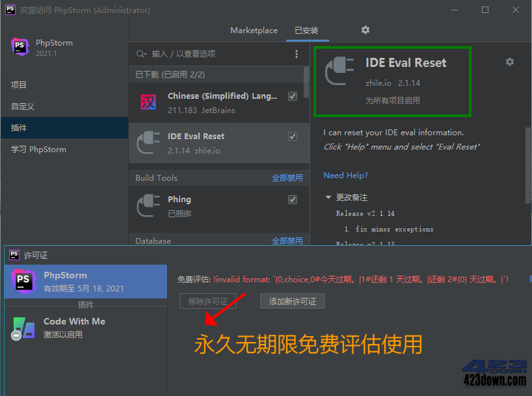The width and height of the screenshot is (532, 396).
Task: Open the plugins gear menu beside the tabs
Action: [x=365, y=30]
